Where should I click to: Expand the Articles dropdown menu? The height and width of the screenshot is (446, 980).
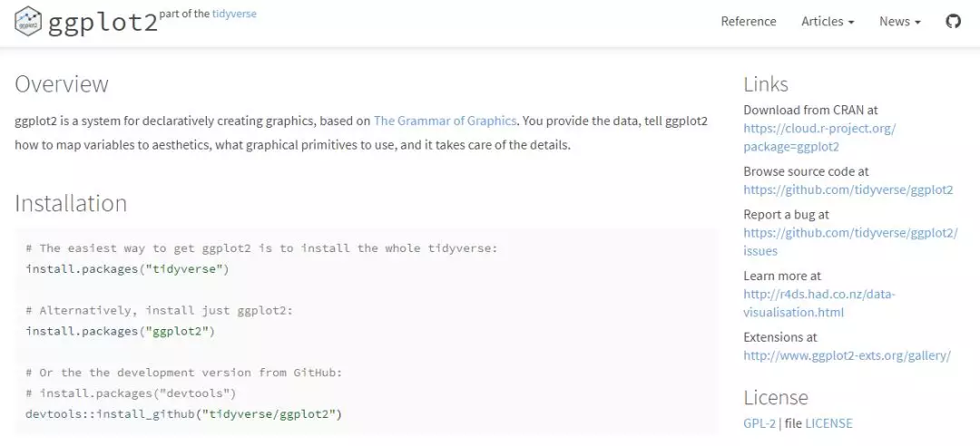click(827, 21)
